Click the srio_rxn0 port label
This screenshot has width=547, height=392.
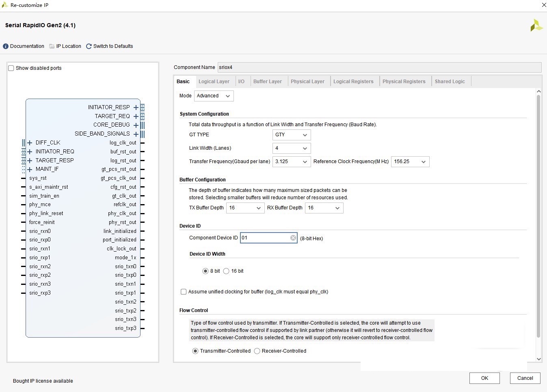(x=40, y=231)
